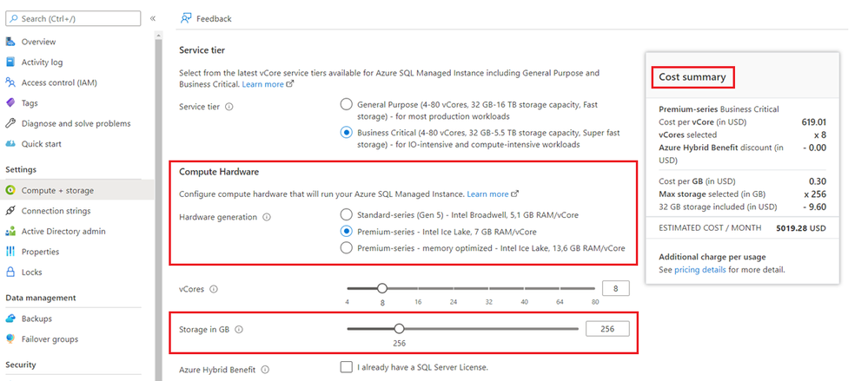
Task: Click the Properties icon
Action: (x=10, y=252)
